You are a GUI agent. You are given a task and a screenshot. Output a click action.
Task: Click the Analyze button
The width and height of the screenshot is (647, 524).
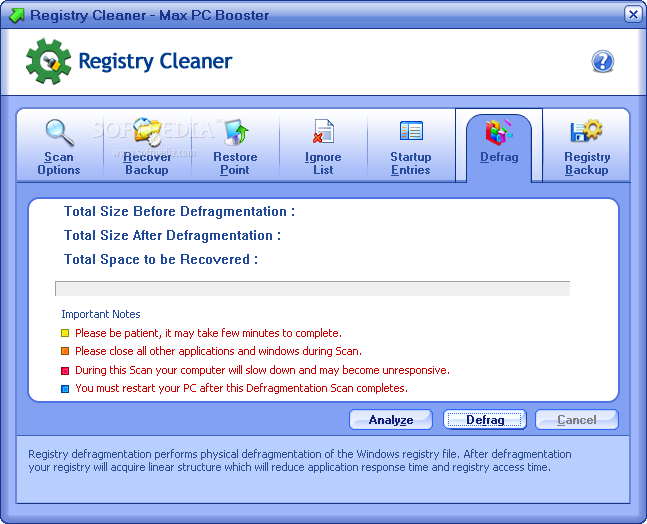(391, 420)
